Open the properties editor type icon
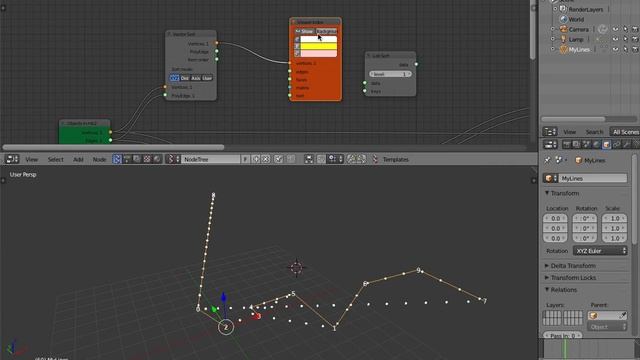Viewport: 640px width, 360px height. (550, 144)
